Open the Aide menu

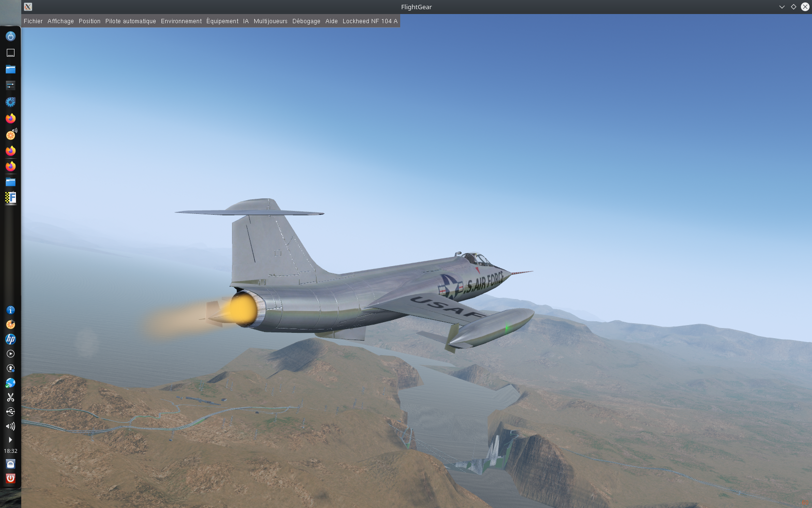[332, 21]
